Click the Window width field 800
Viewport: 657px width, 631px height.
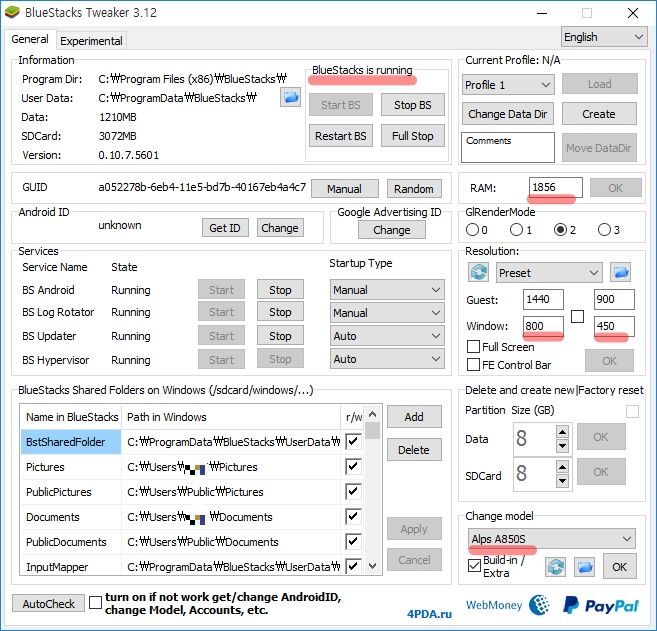pos(543,326)
